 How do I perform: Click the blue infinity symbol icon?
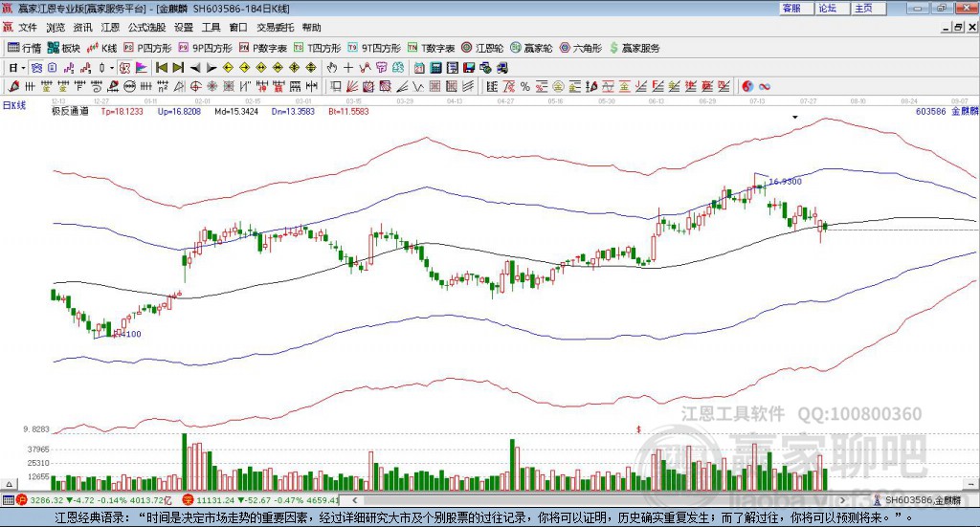pos(765,87)
